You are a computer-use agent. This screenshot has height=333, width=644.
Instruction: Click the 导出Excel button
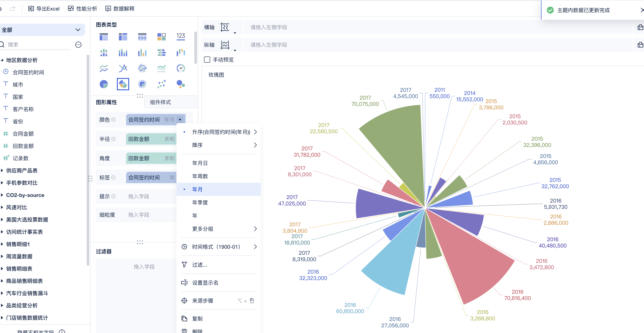44,9
